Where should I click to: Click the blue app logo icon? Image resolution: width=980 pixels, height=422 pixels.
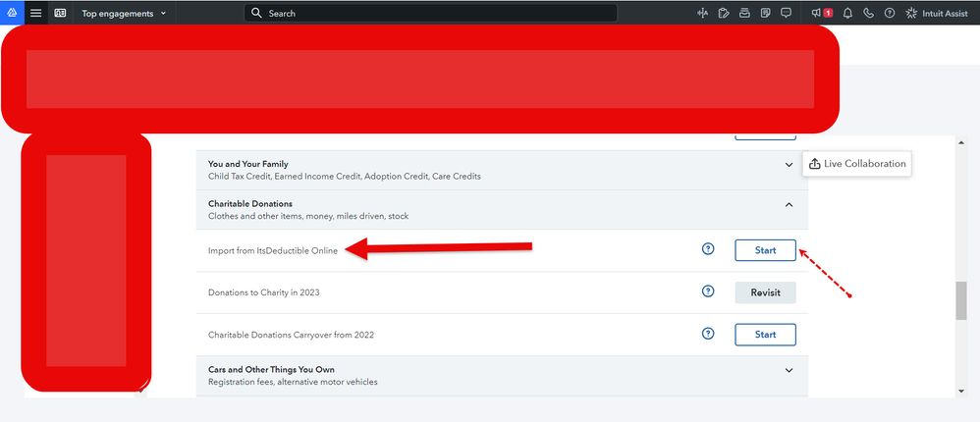click(12, 13)
